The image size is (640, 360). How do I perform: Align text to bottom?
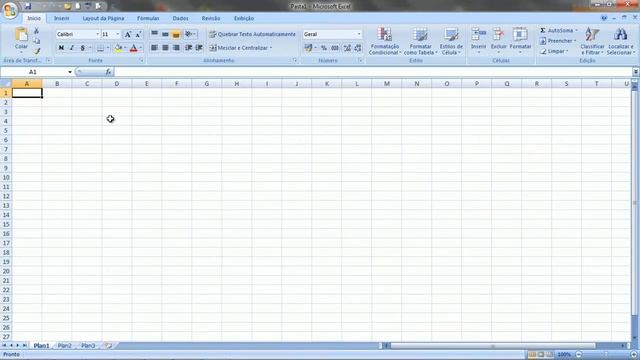[176, 34]
